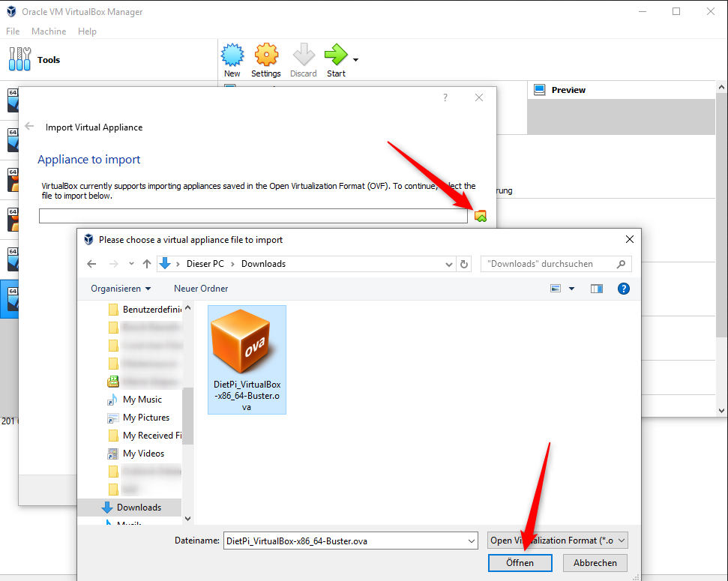
Task: Click the file dialog Forward arrow
Action: [113, 264]
